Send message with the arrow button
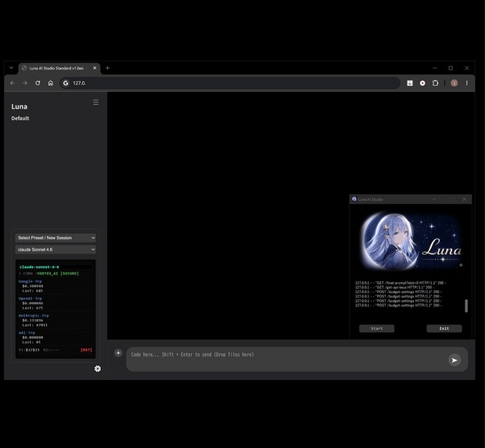 454,360
